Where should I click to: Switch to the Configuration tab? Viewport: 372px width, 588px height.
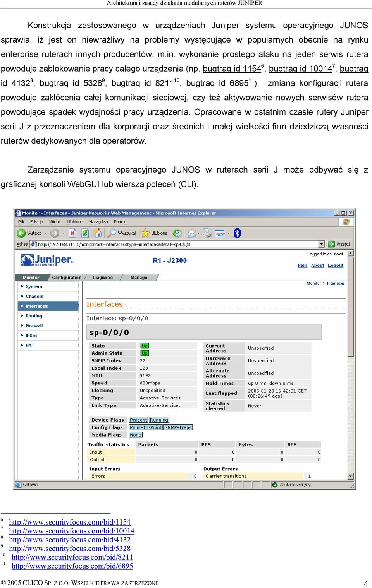click(67, 278)
